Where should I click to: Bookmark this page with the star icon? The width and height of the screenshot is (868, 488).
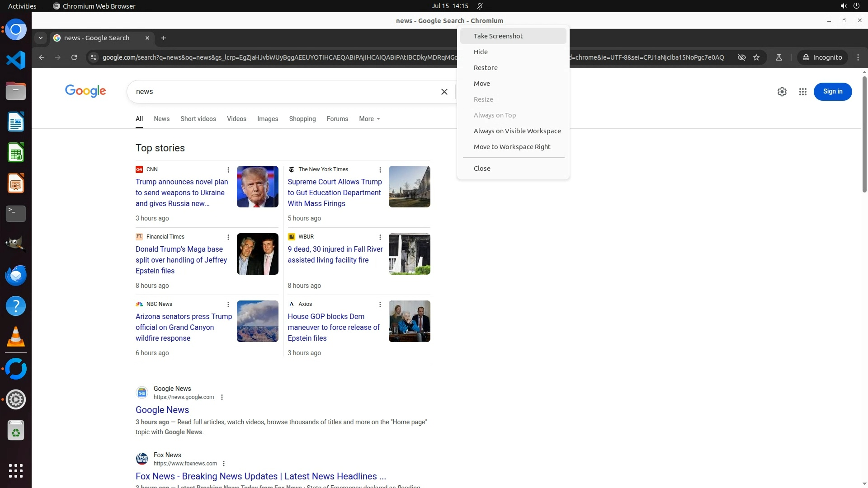click(x=756, y=57)
